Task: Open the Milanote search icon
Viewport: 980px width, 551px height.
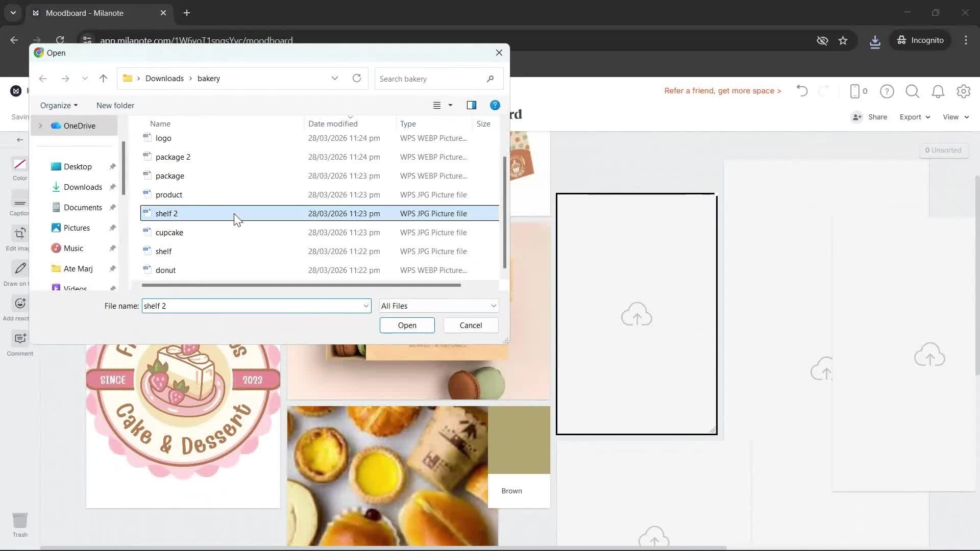Action: 912,91
